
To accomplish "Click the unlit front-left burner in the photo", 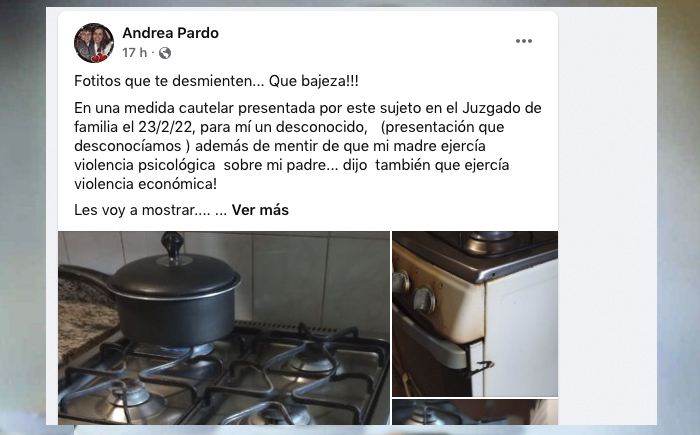I will pos(131,393).
